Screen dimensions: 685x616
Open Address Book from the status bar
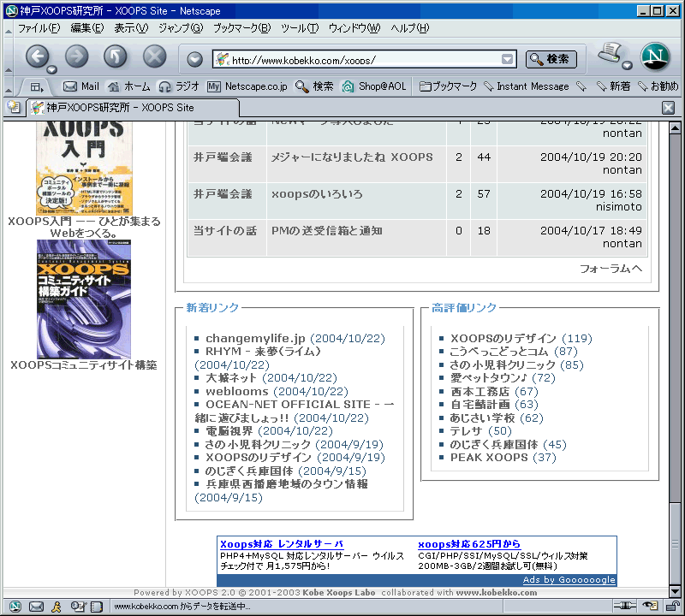(x=97, y=607)
